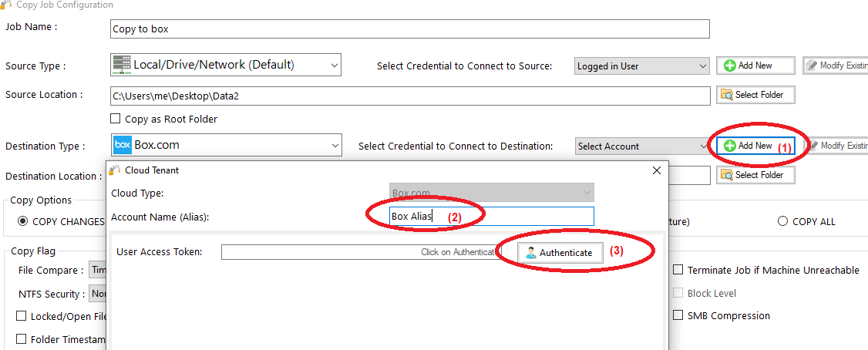The width and height of the screenshot is (868, 350).
Task: Click the Job Name text field
Action: pyautogui.click(x=409, y=29)
